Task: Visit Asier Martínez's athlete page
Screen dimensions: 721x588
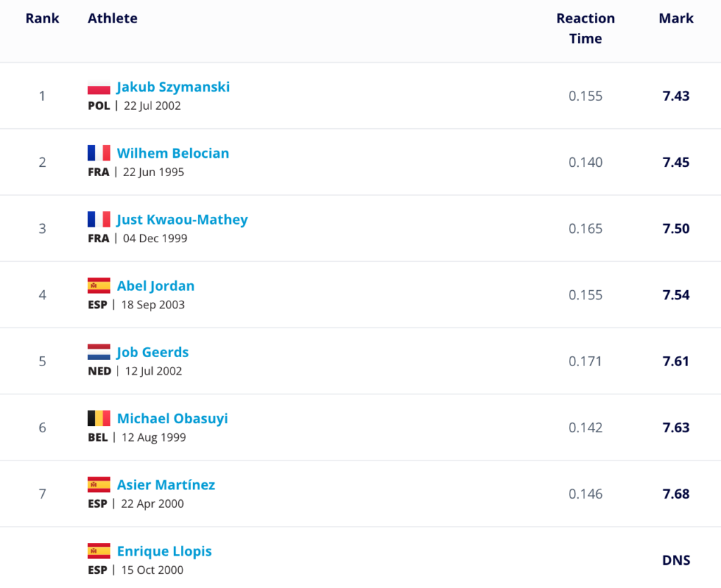Action: [166, 484]
